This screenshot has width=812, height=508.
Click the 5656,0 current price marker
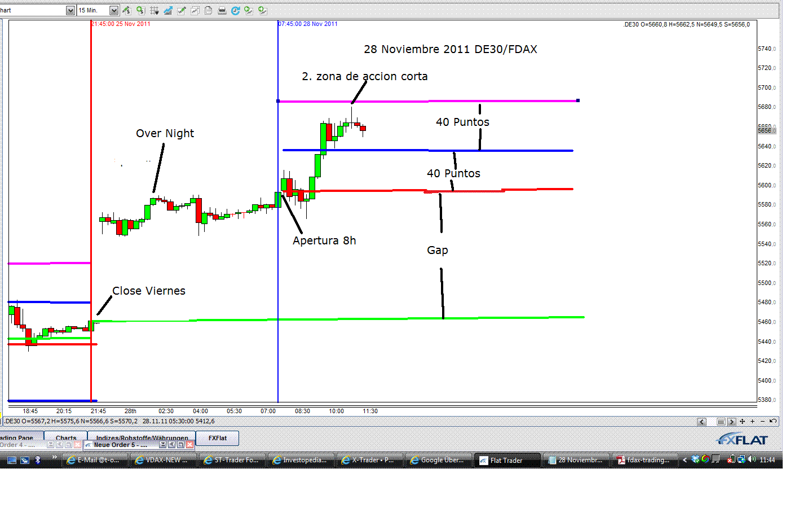click(767, 130)
